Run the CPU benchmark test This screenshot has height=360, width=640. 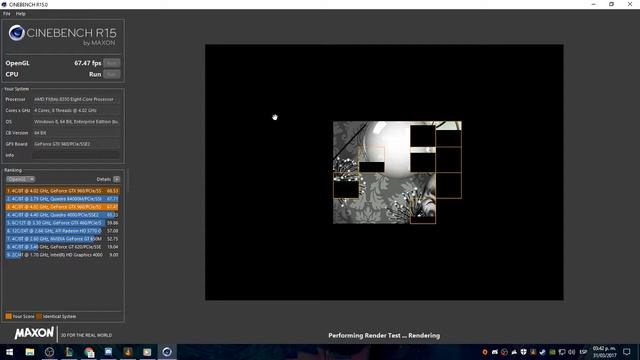(111, 74)
